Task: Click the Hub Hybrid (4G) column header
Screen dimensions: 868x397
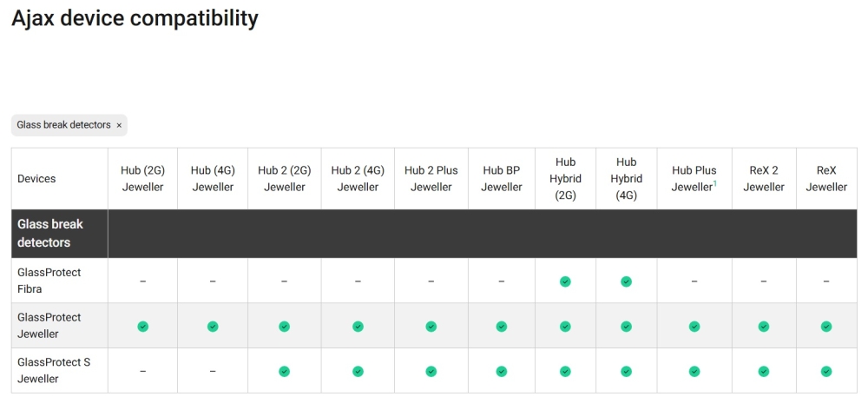Action: click(626, 179)
